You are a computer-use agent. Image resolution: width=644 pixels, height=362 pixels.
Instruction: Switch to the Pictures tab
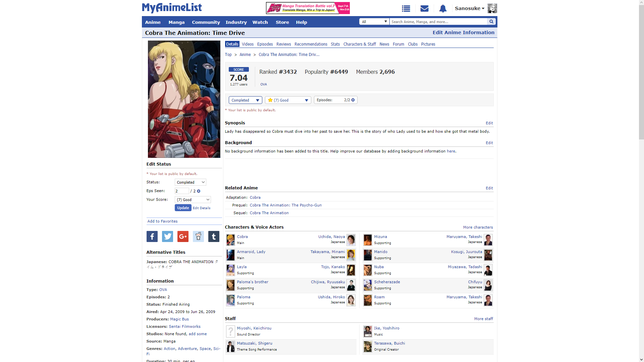(x=428, y=44)
